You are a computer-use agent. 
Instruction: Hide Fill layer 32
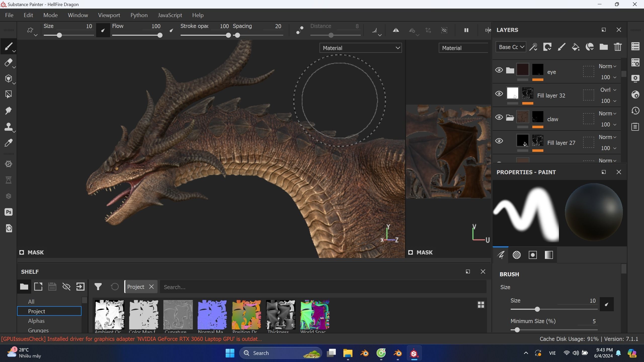pyautogui.click(x=499, y=94)
